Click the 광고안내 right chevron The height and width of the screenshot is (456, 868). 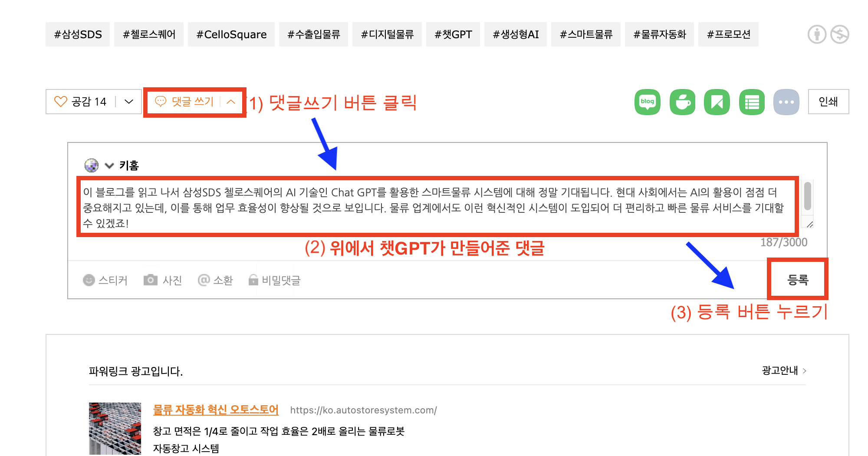(804, 371)
